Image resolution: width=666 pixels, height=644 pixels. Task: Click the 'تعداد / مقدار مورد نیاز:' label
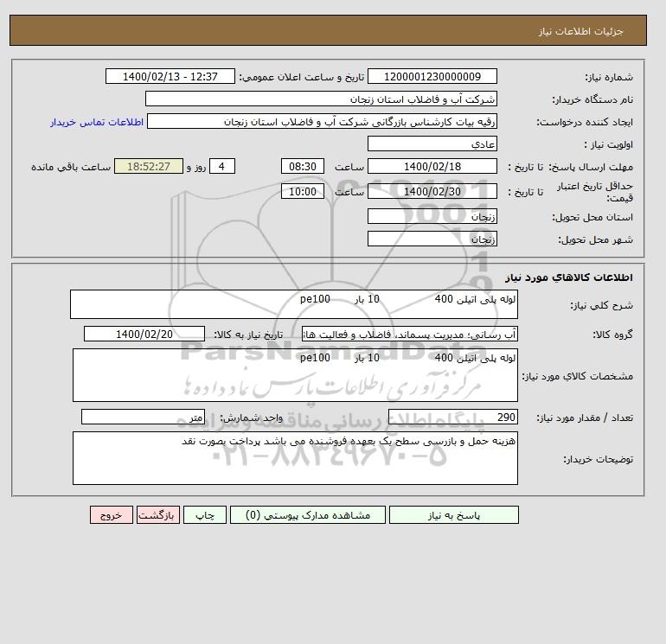click(x=585, y=418)
